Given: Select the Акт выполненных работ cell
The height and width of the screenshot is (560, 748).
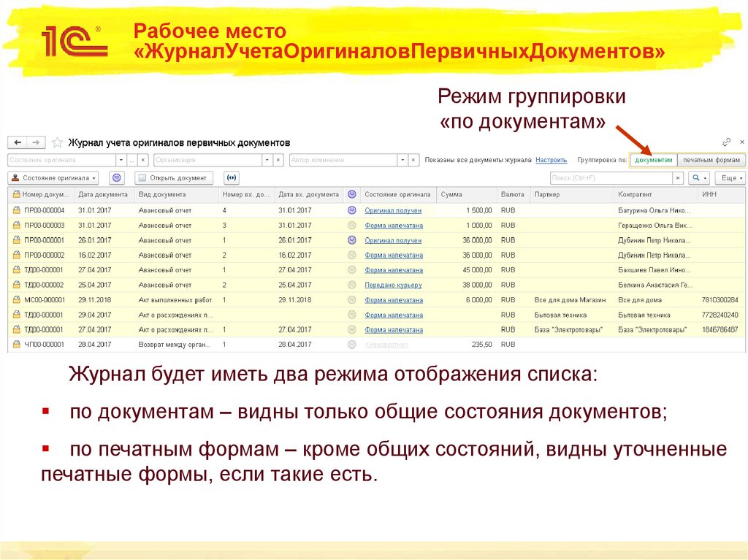Looking at the screenshot, I should point(176,299).
